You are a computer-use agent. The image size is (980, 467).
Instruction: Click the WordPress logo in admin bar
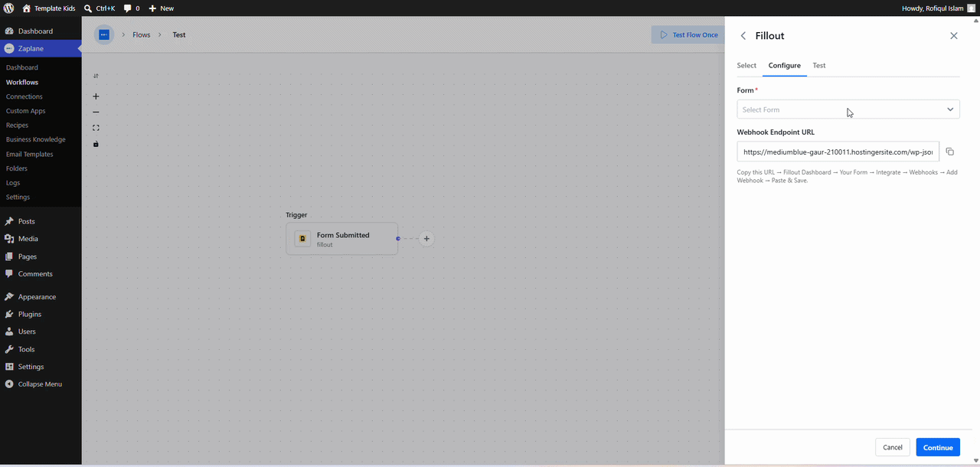click(8, 8)
